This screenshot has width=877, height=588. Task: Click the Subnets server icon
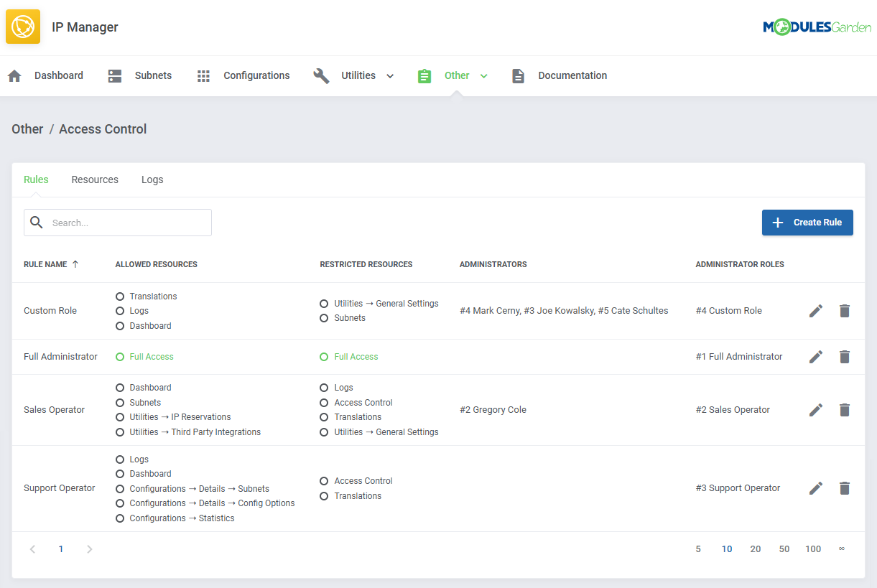click(115, 76)
